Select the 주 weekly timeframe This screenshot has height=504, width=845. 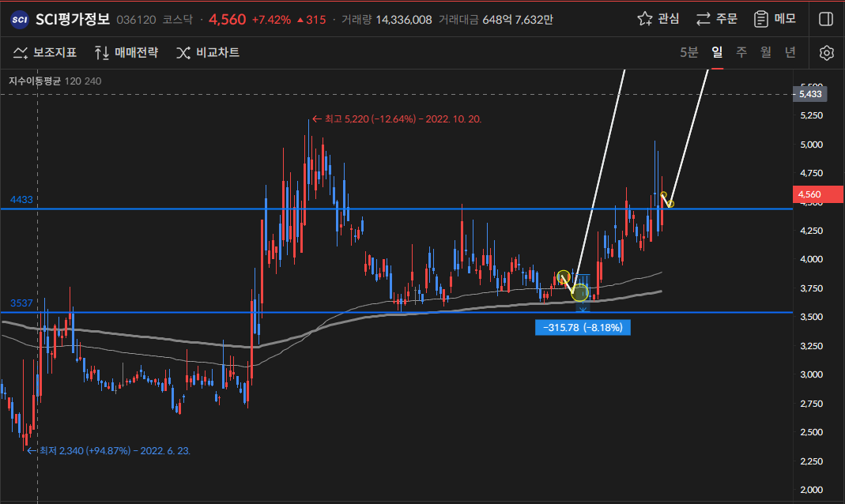741,52
